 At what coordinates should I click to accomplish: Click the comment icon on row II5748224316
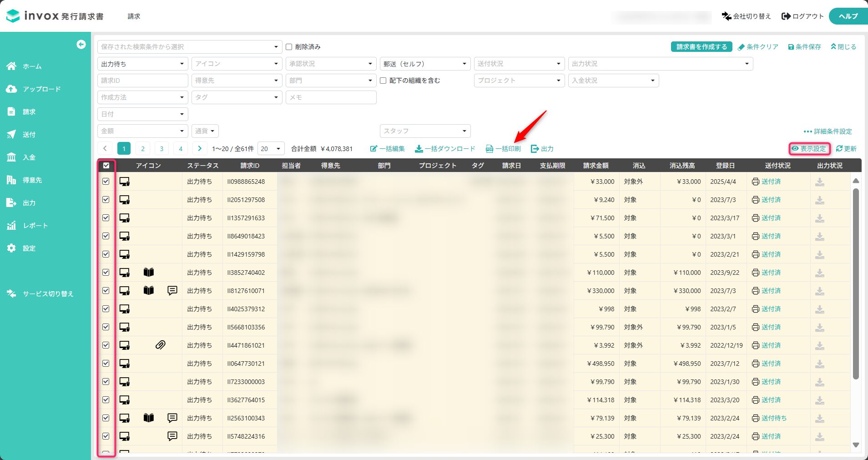tap(172, 436)
